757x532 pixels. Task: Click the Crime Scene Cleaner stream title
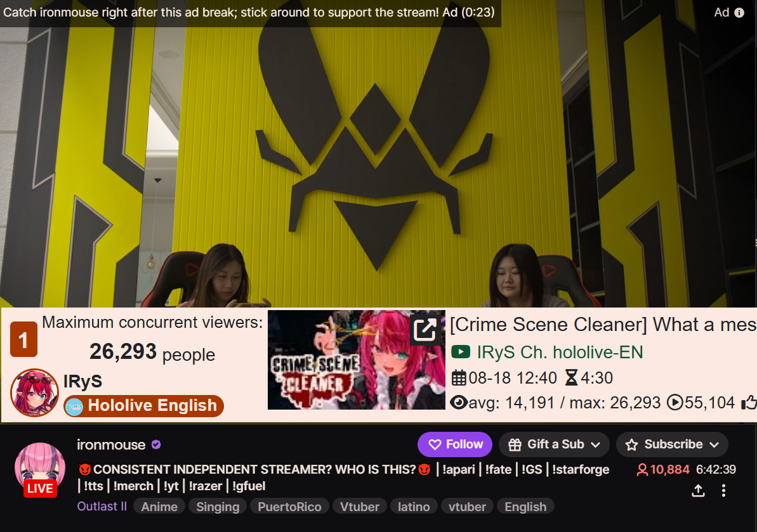point(603,325)
